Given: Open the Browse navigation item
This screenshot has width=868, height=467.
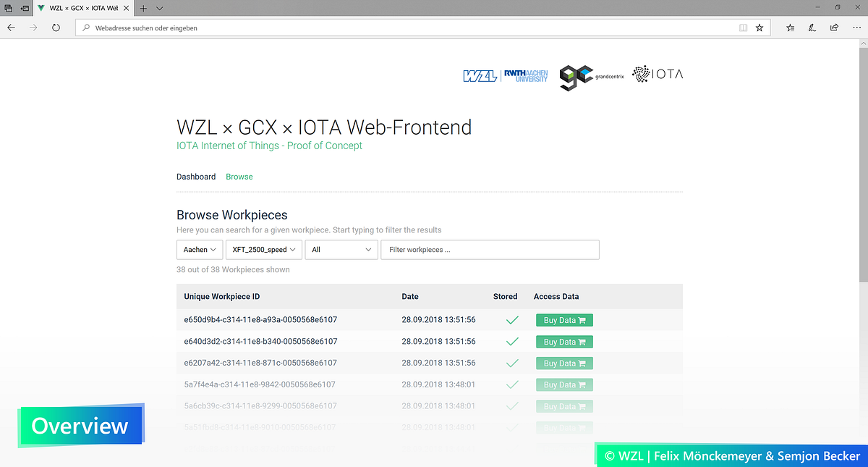Looking at the screenshot, I should tap(239, 177).
